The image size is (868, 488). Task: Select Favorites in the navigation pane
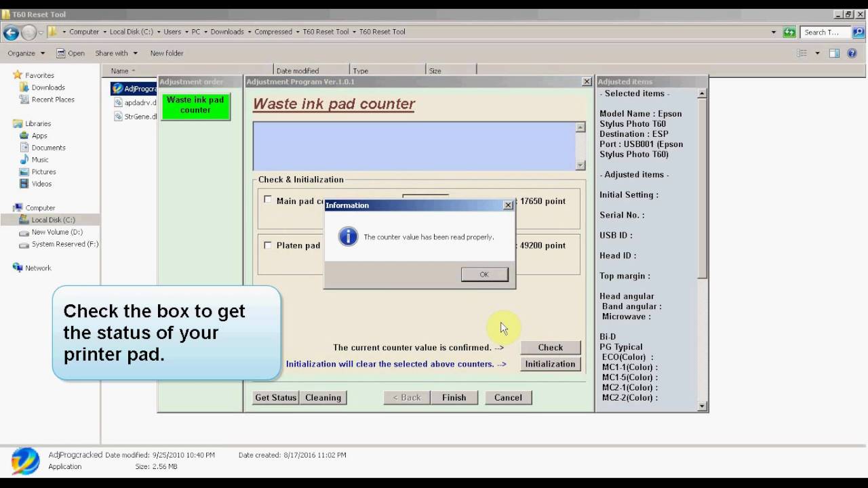(x=39, y=75)
